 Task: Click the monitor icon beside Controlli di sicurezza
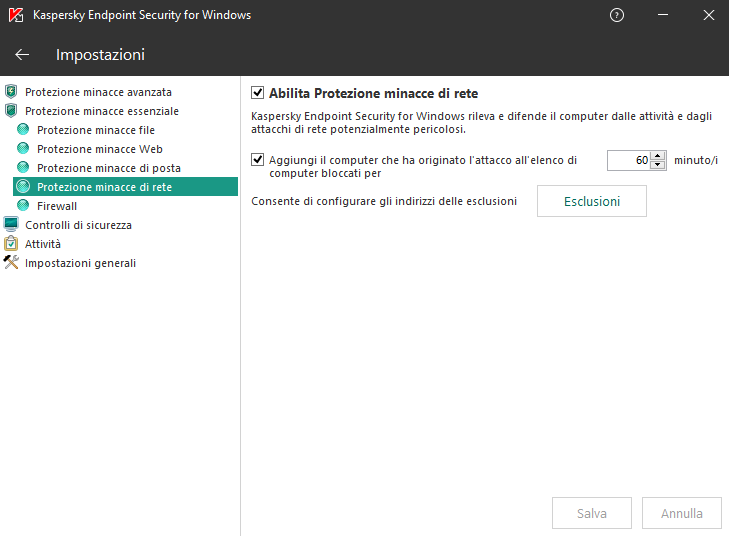11,224
